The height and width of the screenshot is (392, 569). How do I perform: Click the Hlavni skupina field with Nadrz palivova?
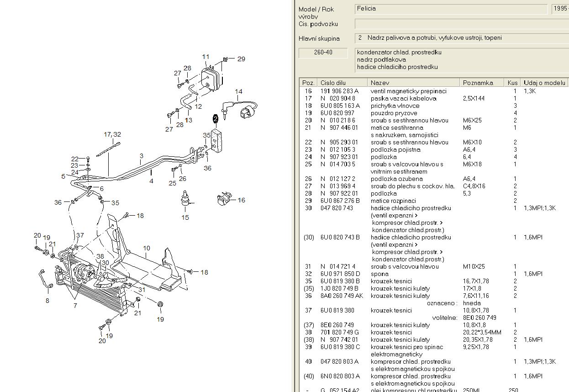point(462,38)
